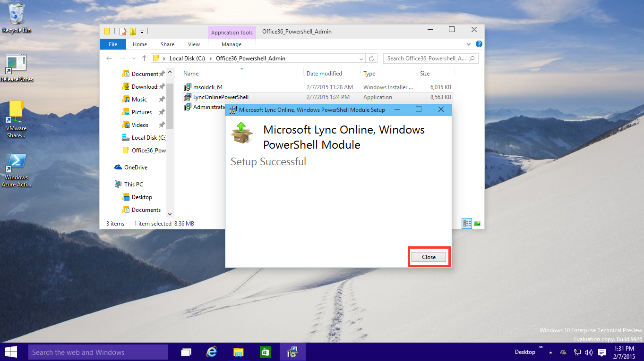Image resolution: width=644 pixels, height=361 pixels.
Task: Expand the Explorer ribbon with chevron
Action: 469,44
